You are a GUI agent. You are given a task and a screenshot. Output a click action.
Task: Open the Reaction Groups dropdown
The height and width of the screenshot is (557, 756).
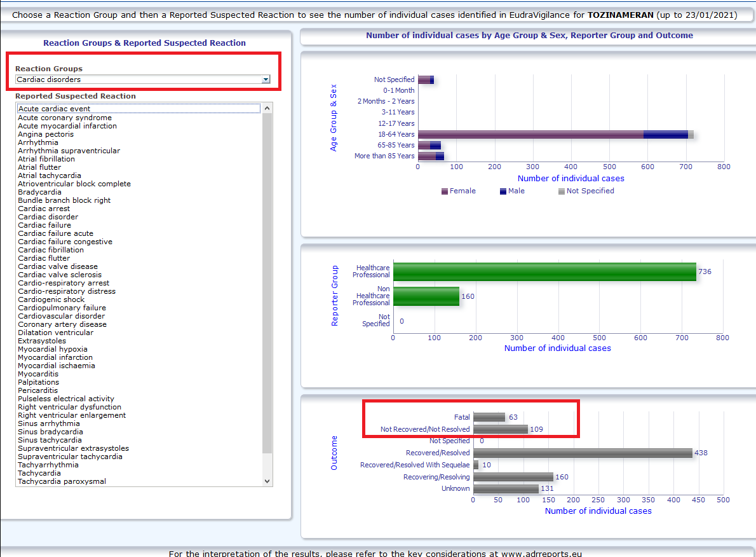tap(266, 79)
